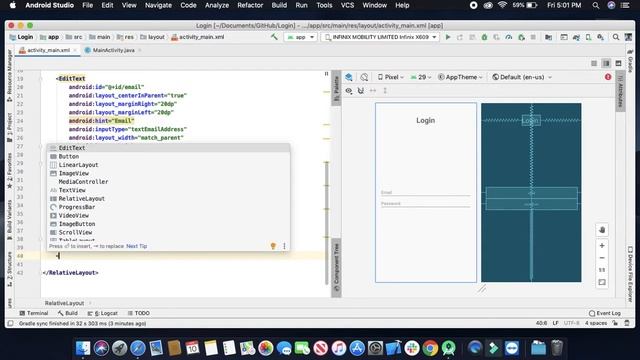
Task: Open Search Everywhere magnifier in toolbar
Action: 616,37
